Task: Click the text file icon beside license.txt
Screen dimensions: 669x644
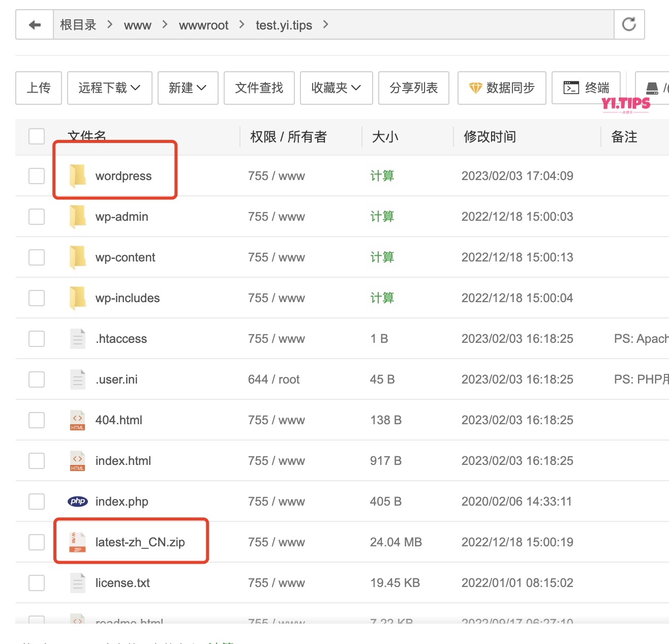Action: point(77,582)
